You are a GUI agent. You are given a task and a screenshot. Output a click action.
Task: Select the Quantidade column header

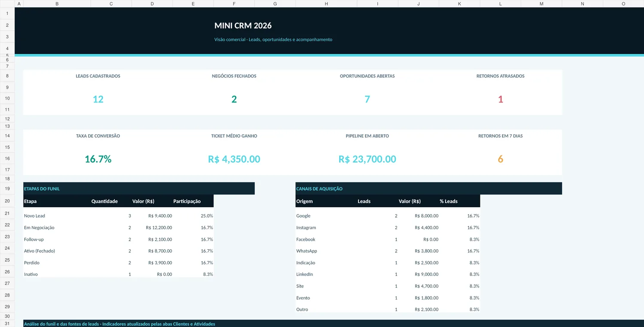coord(111,201)
